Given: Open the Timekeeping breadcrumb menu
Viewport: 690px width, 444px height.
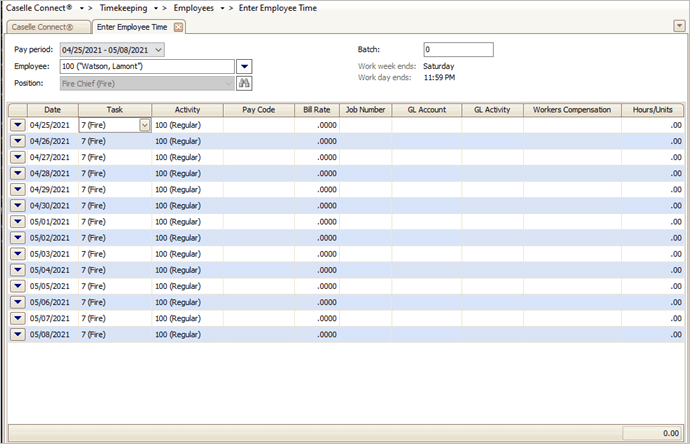Looking at the screenshot, I should 156,7.
